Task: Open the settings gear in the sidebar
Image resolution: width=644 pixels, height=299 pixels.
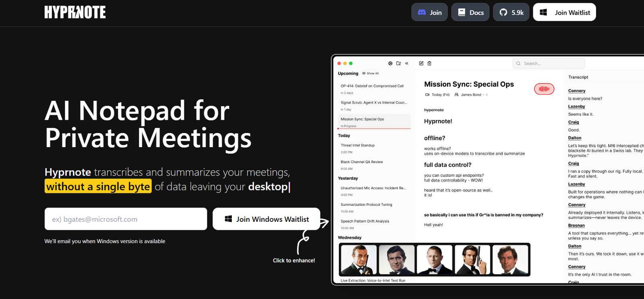Action: pyautogui.click(x=390, y=63)
